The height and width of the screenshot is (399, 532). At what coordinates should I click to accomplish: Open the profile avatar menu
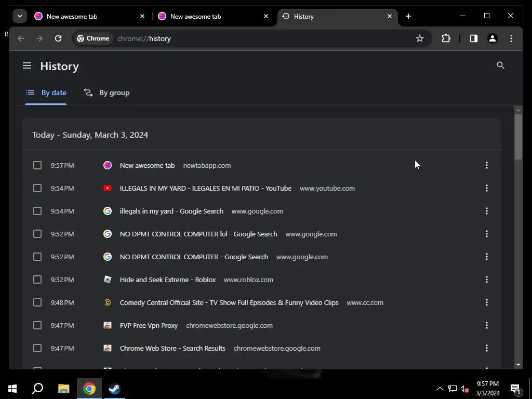coord(493,38)
